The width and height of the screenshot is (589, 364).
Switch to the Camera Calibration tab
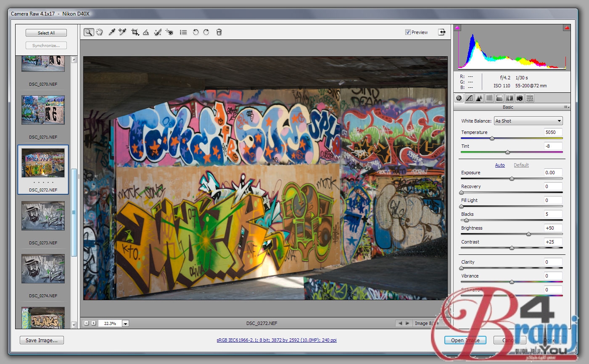[x=520, y=98]
